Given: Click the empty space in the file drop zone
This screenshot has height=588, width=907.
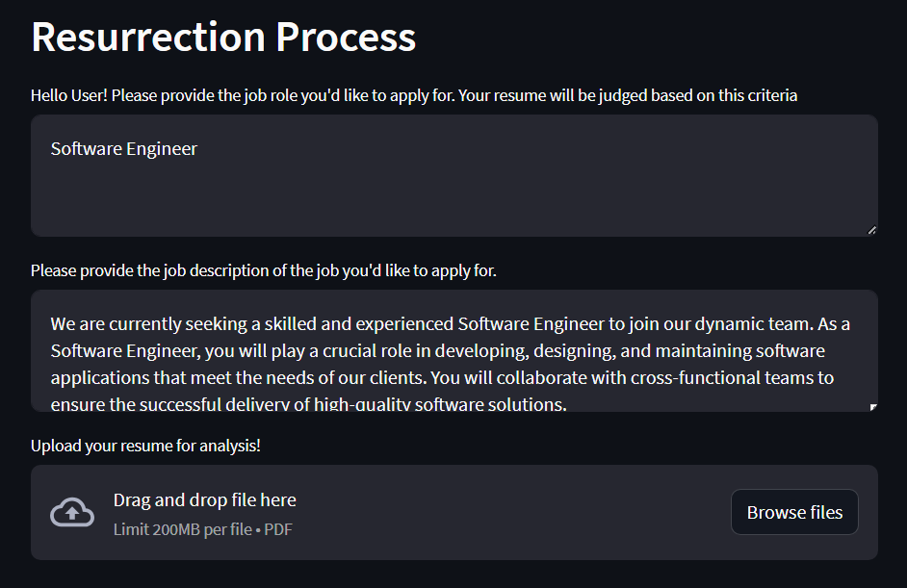Looking at the screenshot, I should pos(510,513).
